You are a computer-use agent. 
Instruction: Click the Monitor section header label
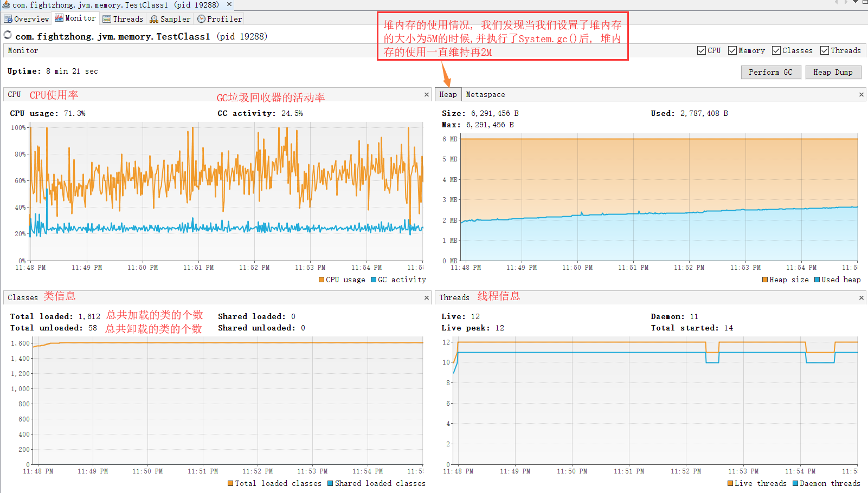tap(23, 50)
